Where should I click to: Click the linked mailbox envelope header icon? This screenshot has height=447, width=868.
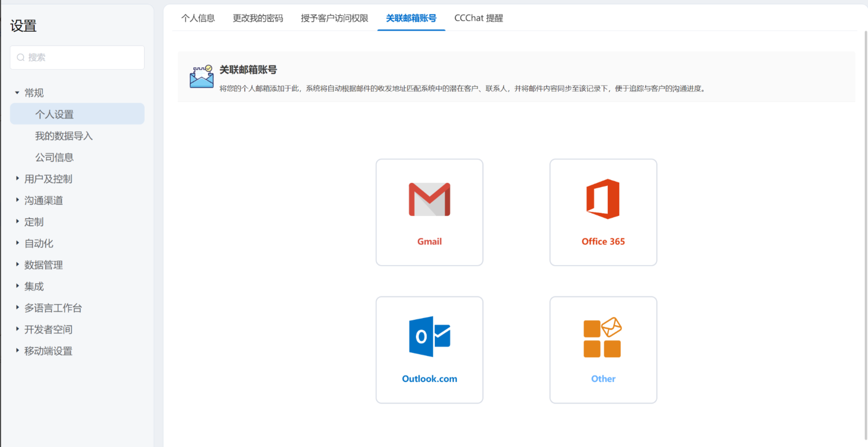point(202,77)
